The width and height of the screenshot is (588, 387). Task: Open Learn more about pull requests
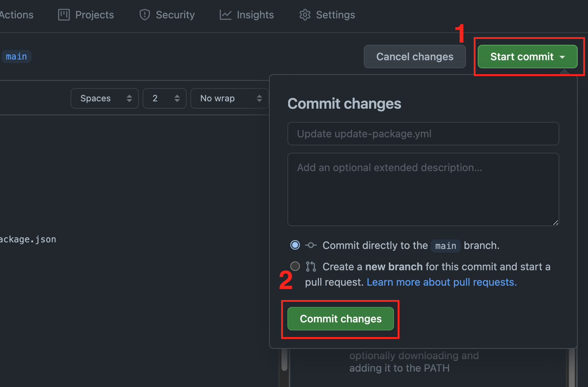440,282
